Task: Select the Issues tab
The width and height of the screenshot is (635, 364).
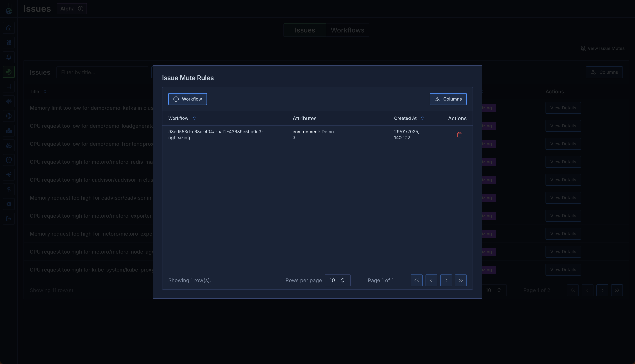Action: 305,30
